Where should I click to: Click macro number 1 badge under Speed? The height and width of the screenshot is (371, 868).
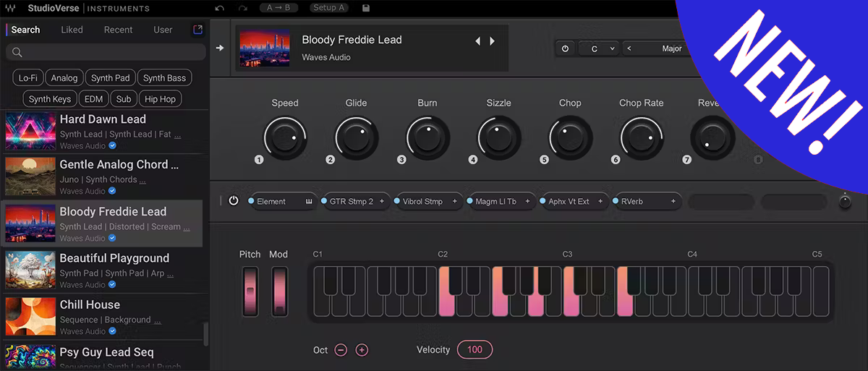tap(259, 160)
